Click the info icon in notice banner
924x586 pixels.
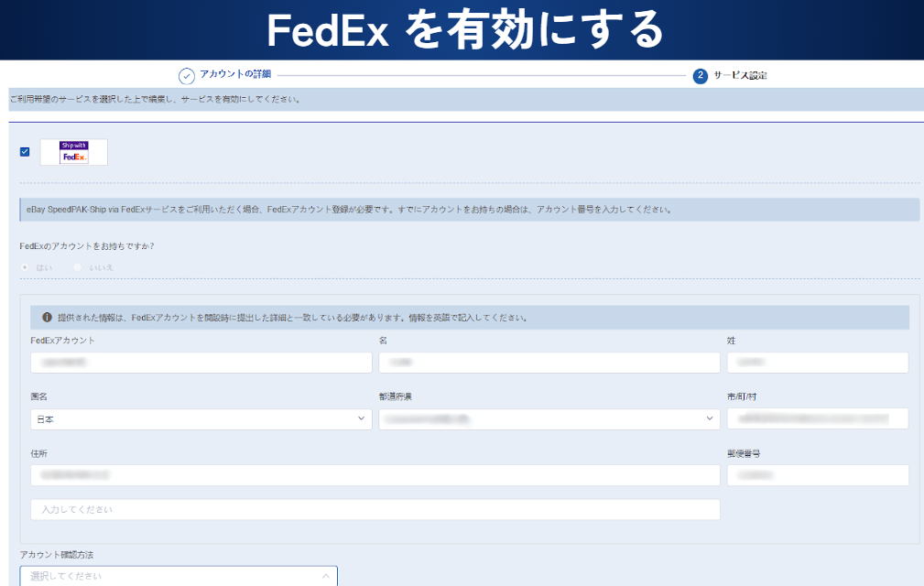[x=47, y=318]
